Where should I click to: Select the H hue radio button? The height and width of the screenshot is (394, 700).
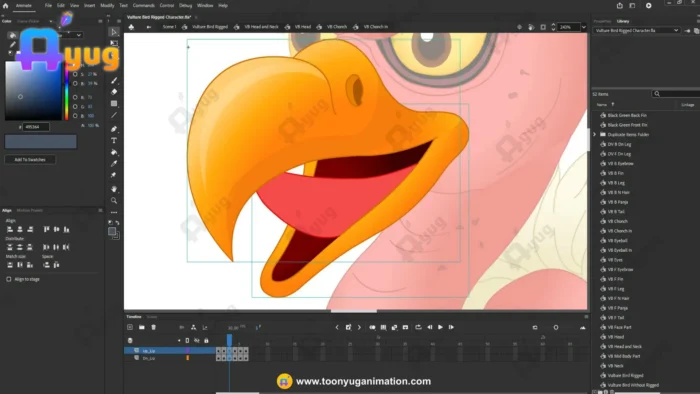click(75, 66)
